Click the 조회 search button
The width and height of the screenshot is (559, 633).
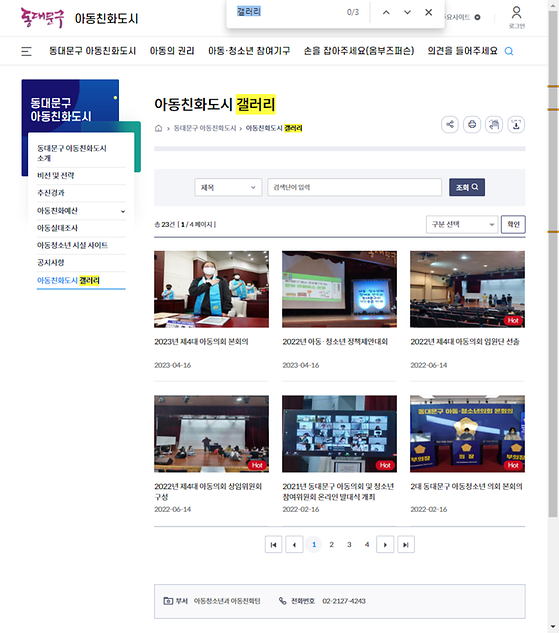pyautogui.click(x=467, y=187)
